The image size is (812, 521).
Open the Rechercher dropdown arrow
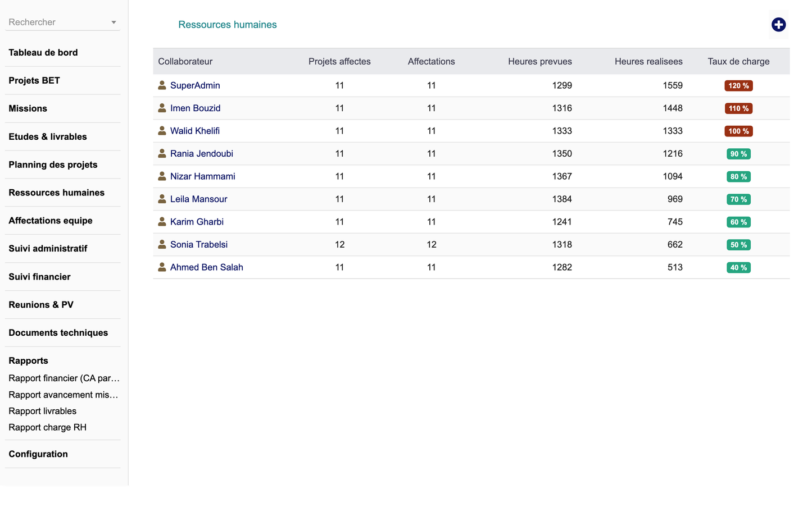[x=114, y=22]
